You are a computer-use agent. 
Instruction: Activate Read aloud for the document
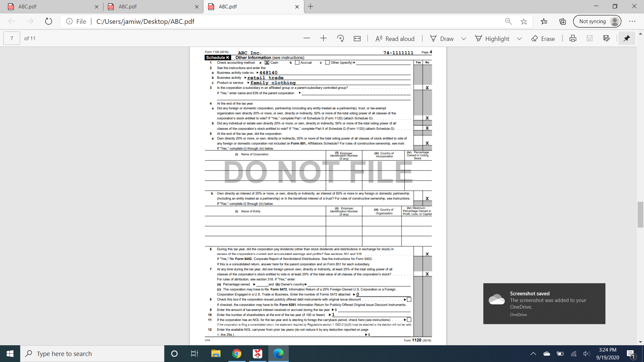click(394, 38)
